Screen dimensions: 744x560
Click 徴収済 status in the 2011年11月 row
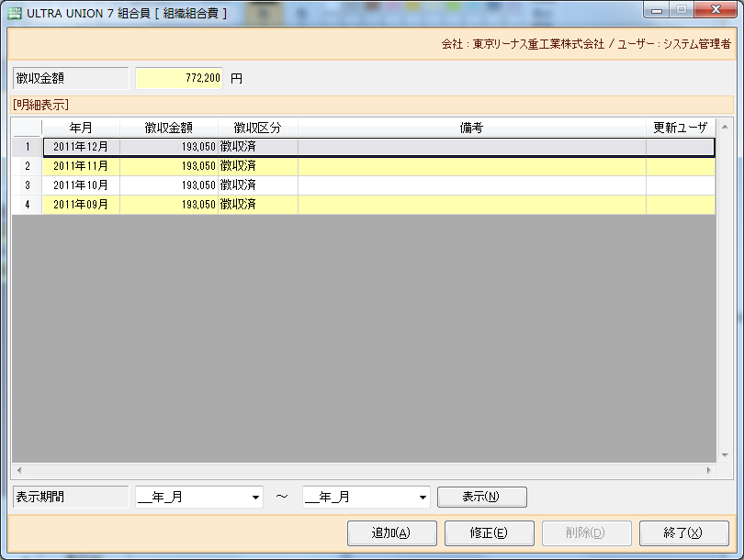[x=258, y=166]
